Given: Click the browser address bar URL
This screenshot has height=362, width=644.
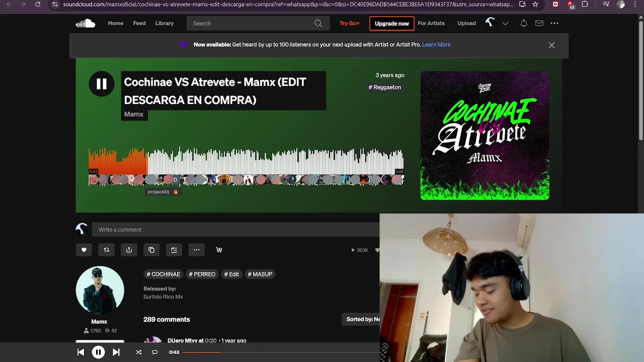Looking at the screenshot, I should 288,4.
